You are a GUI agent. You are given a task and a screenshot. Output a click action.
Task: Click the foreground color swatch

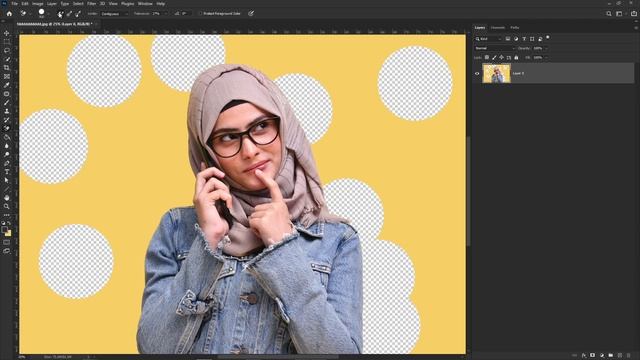(x=4, y=230)
